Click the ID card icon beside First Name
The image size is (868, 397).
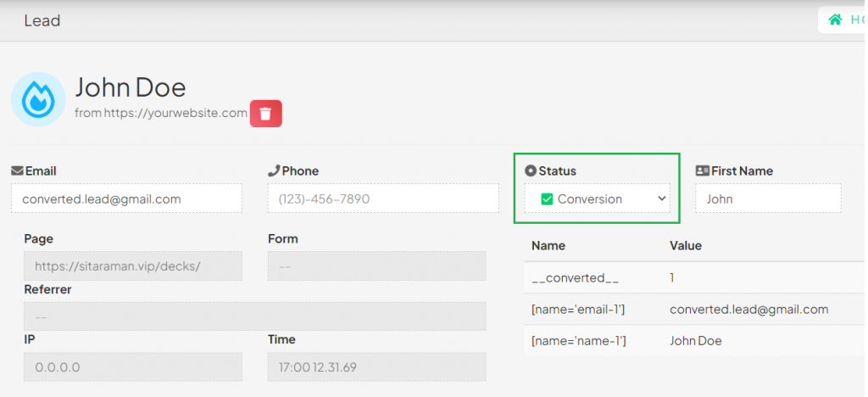[702, 171]
